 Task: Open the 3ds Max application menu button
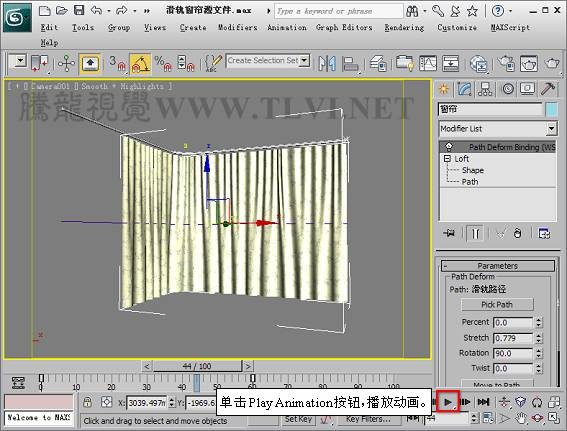click(17, 17)
